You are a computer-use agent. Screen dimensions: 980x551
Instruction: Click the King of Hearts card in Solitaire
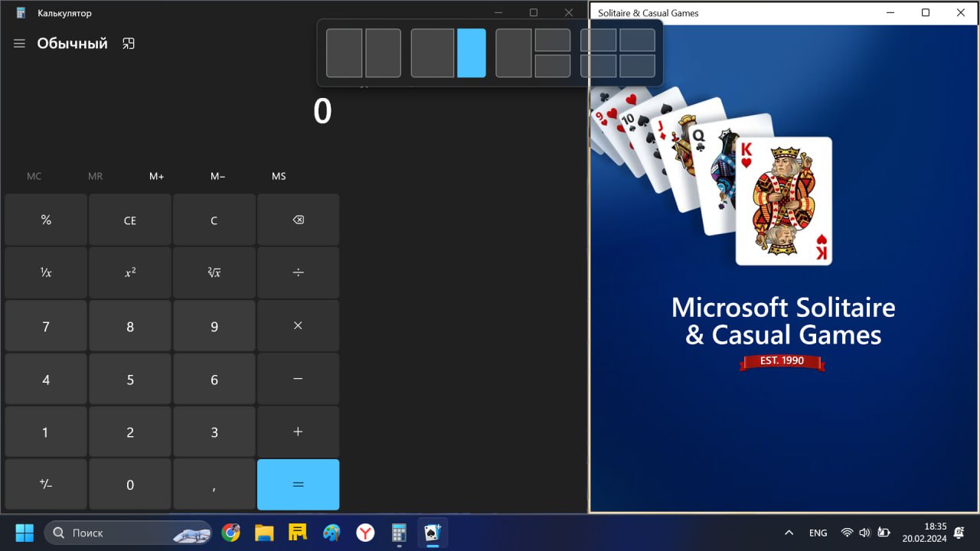(x=784, y=201)
